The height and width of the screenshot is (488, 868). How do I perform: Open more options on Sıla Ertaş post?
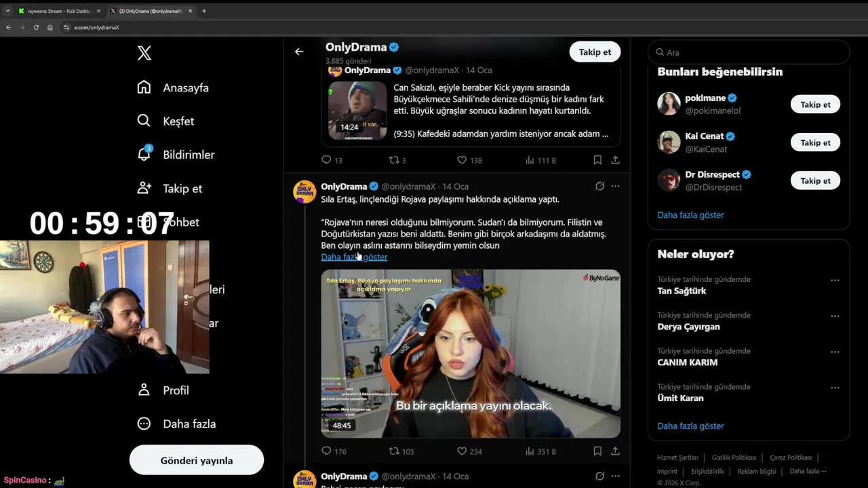[x=615, y=186]
